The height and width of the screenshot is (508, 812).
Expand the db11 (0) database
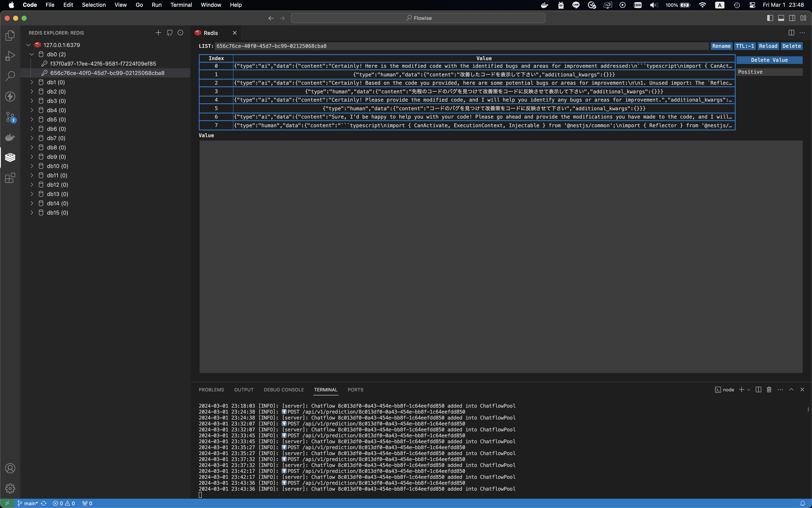point(32,175)
